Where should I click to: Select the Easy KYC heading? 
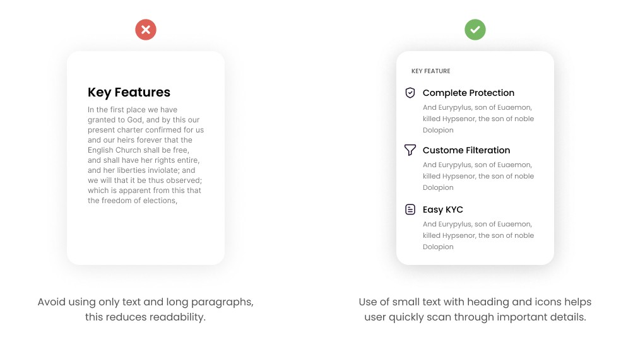tap(443, 209)
